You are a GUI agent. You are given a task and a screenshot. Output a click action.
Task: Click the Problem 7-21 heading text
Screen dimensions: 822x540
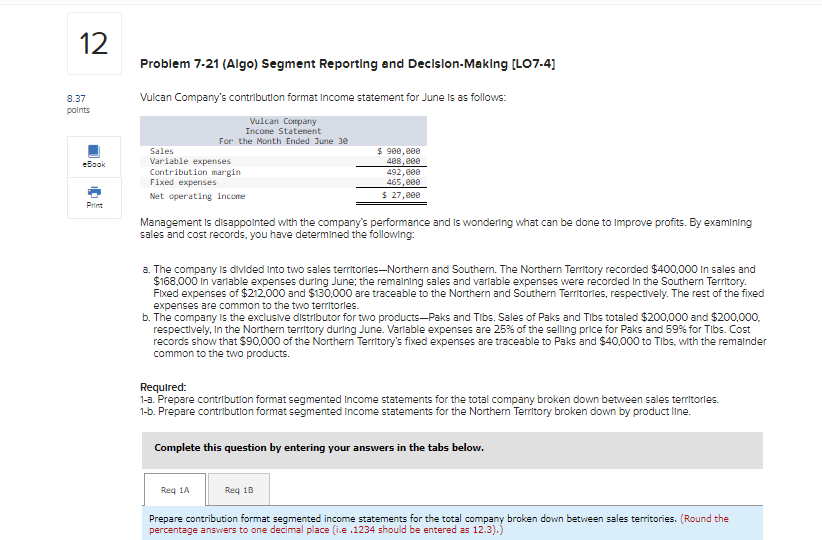348,64
